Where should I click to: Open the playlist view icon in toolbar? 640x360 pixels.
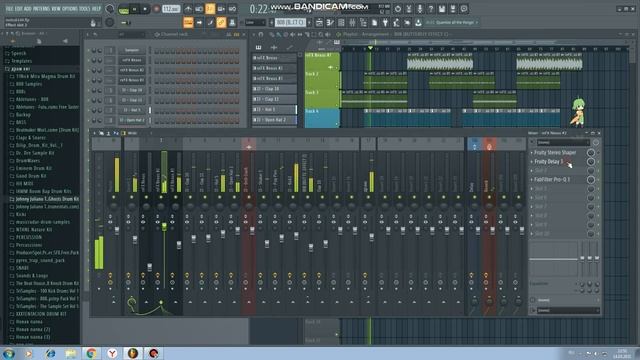pyautogui.click(x=320, y=23)
